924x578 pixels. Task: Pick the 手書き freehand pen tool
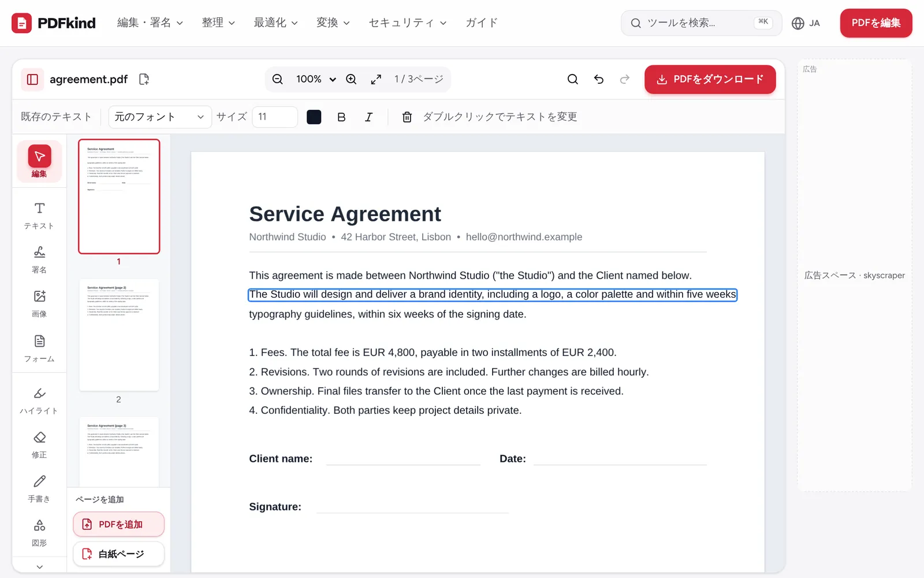(x=39, y=488)
